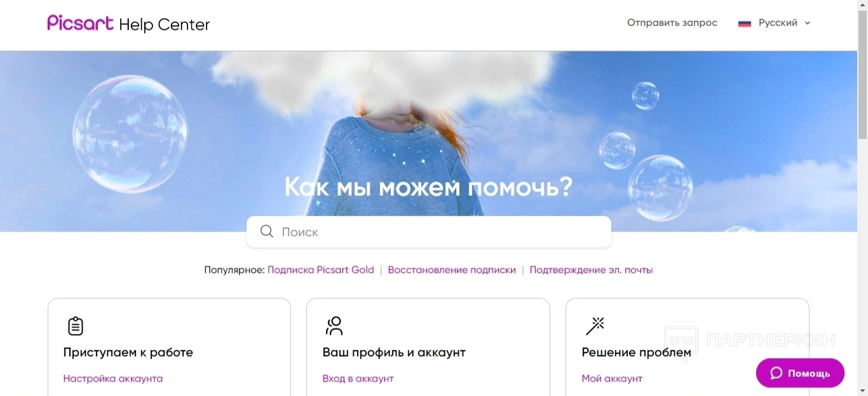This screenshot has width=868, height=396.
Task: Click the chat bubble icon in Помощь
Action: [x=776, y=373]
